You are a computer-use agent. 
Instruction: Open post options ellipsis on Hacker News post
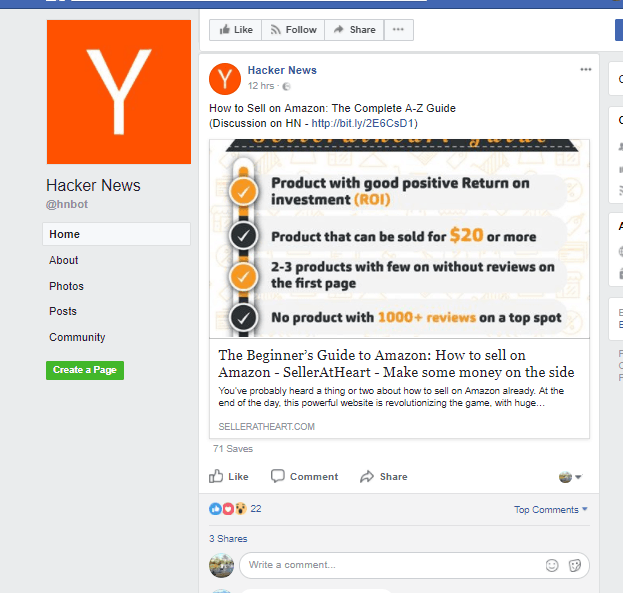[x=586, y=70]
